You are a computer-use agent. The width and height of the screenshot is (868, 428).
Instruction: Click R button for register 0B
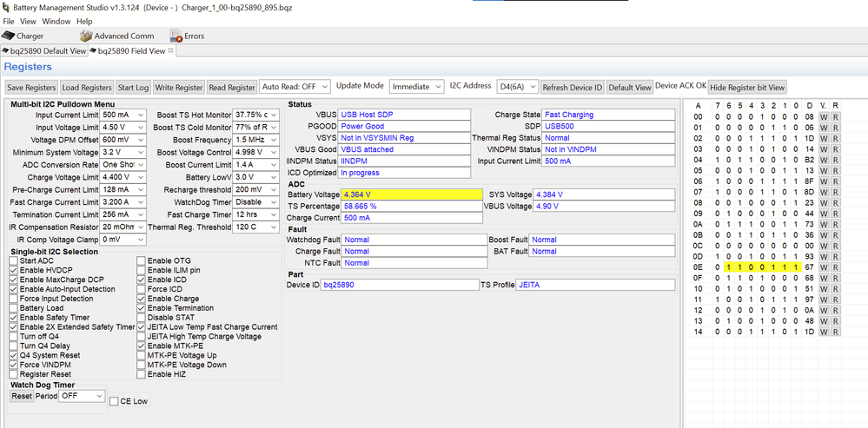[835, 235]
